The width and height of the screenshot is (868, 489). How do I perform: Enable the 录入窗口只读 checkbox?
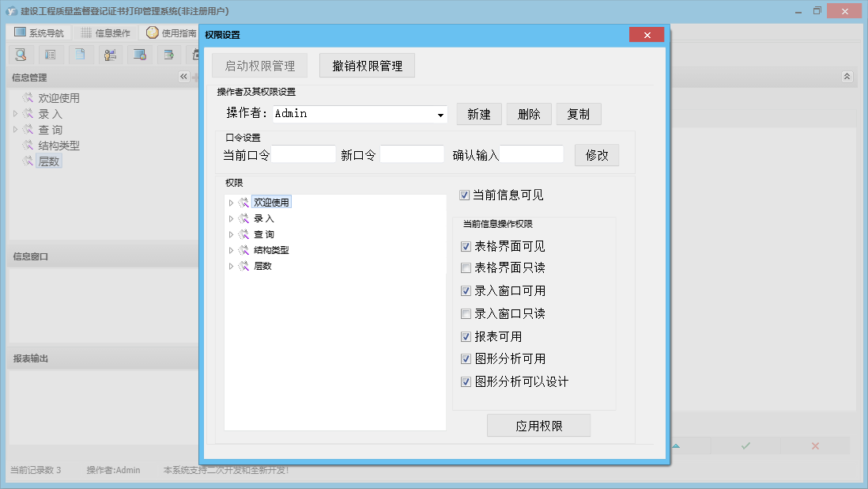point(466,314)
